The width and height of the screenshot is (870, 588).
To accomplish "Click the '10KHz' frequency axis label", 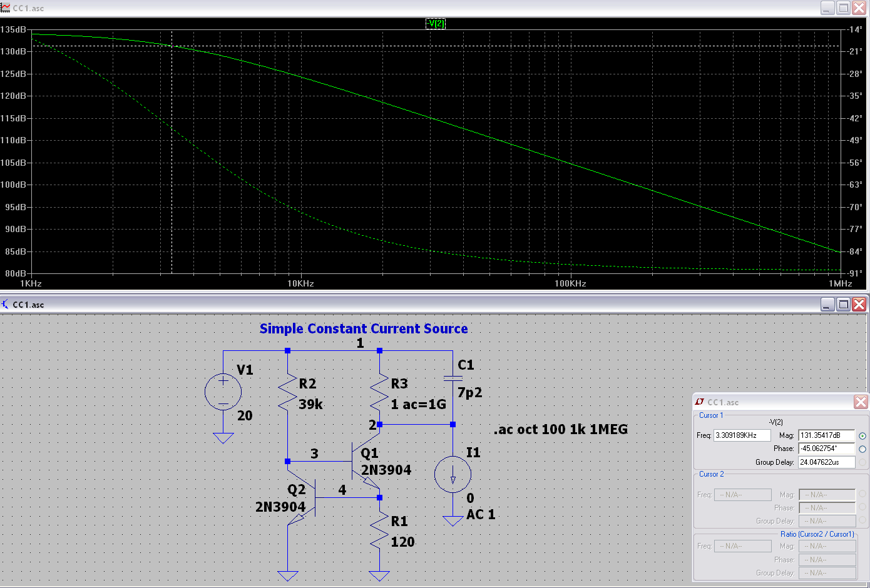I will coord(300,283).
